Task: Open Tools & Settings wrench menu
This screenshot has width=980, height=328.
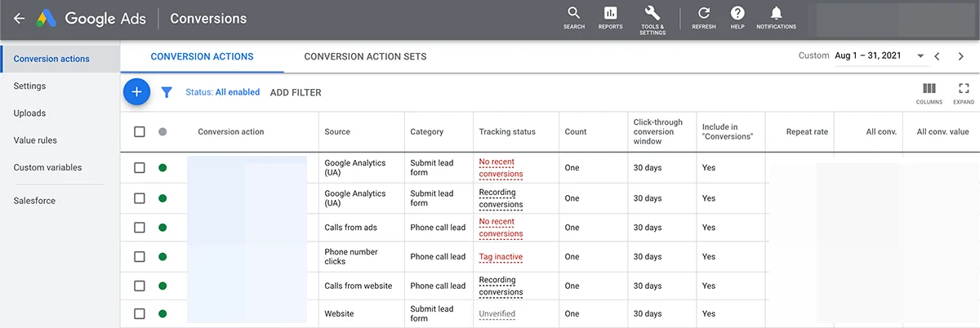Action: [653, 17]
